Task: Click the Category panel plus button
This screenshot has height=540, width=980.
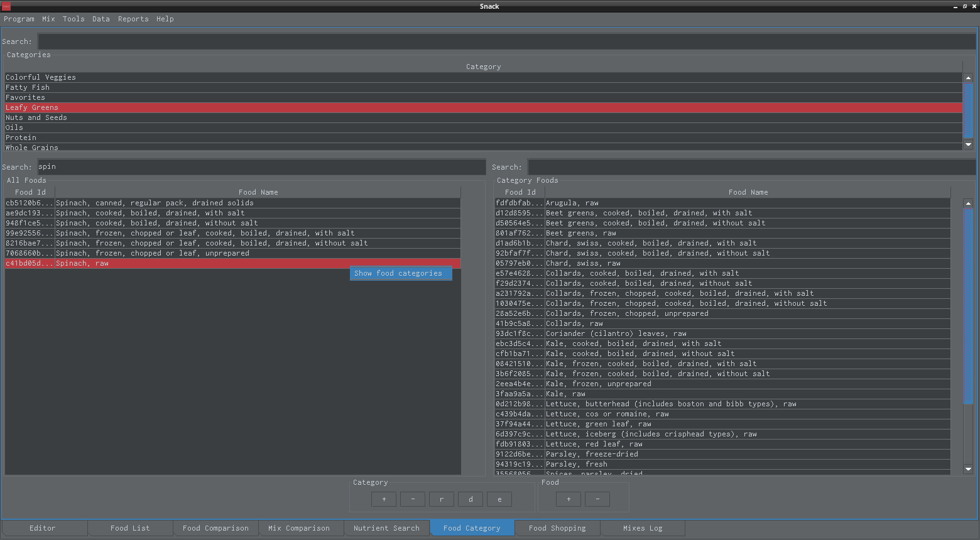Action: point(384,499)
